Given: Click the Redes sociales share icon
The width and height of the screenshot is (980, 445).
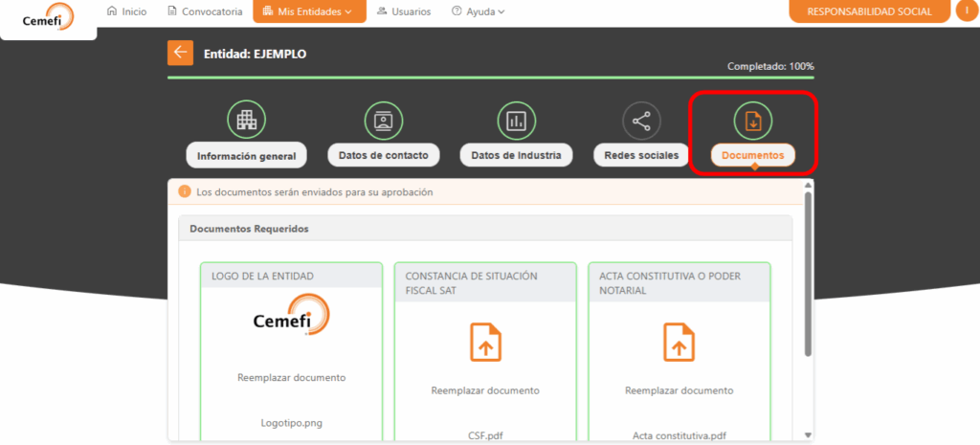Looking at the screenshot, I should (641, 121).
